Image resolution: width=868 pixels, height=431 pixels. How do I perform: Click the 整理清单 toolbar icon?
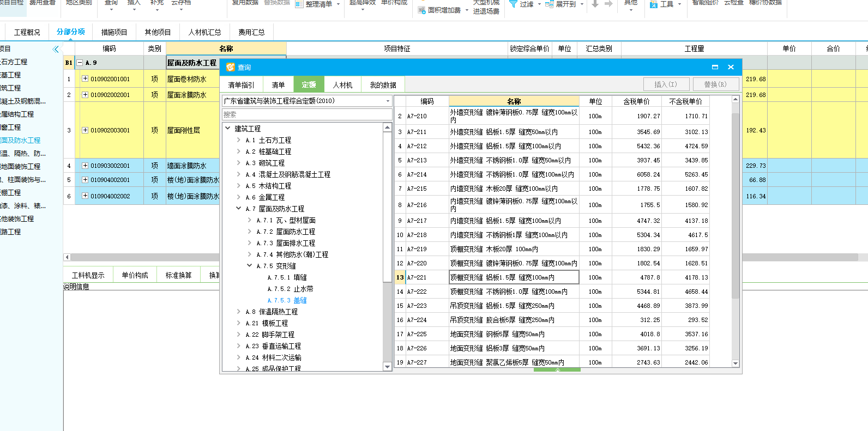[299, 4]
